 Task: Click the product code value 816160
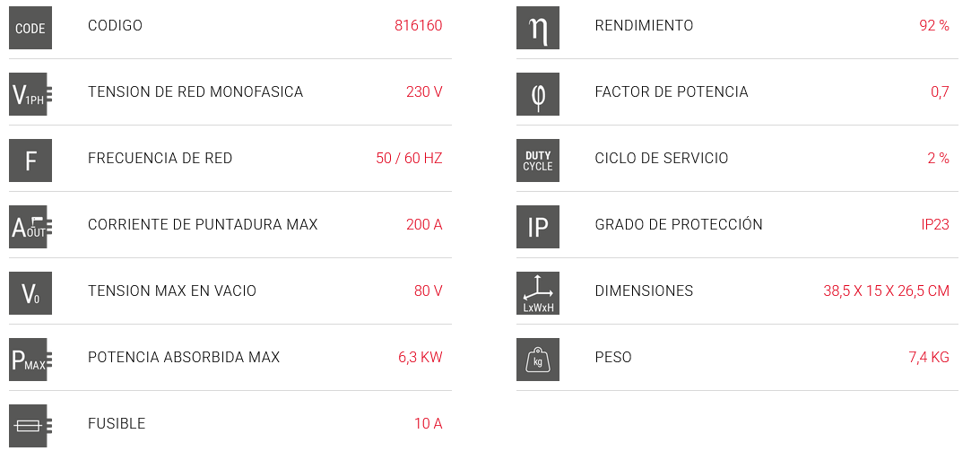pos(418,26)
